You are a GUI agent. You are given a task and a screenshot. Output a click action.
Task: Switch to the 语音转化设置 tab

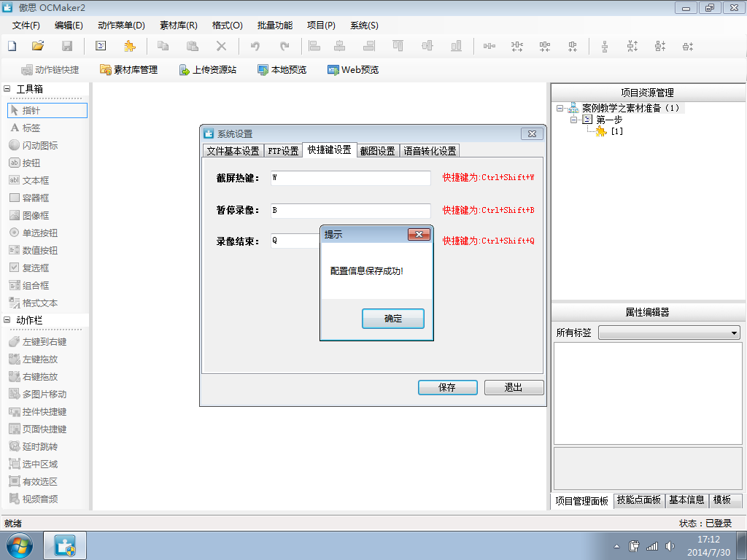click(430, 151)
